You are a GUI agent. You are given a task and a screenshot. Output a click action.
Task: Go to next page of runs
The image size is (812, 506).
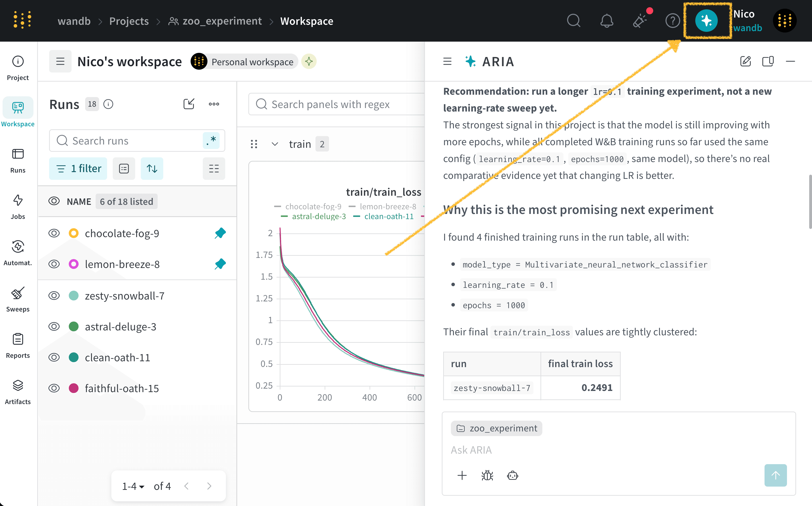[x=209, y=486]
